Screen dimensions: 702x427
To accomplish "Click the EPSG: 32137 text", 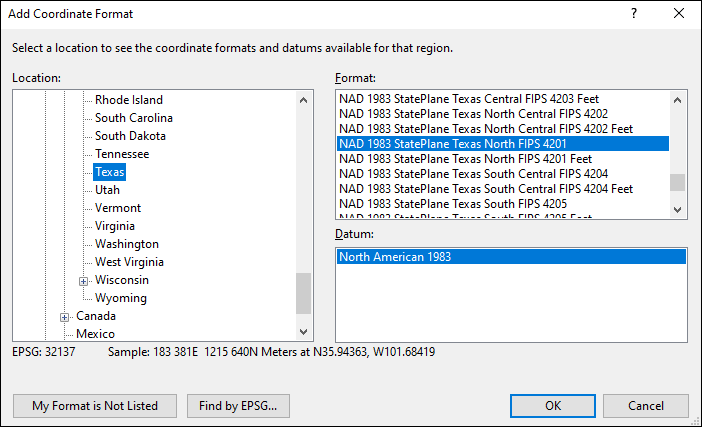I will point(43,352).
